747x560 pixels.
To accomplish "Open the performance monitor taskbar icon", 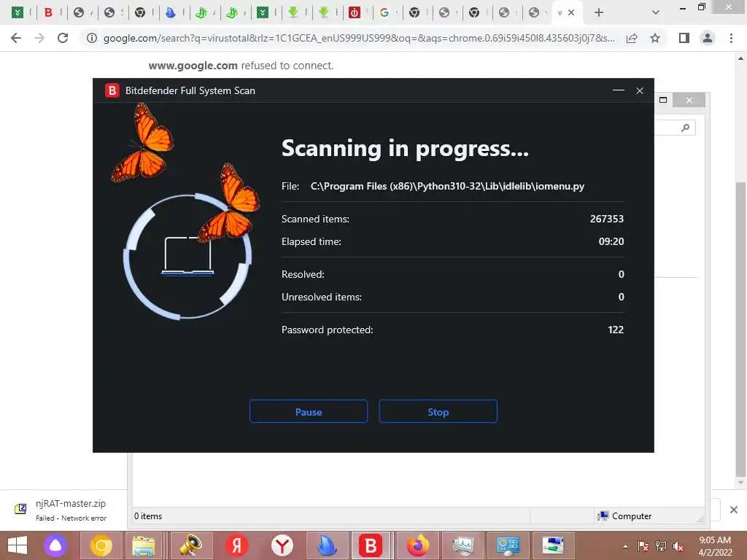I will click(x=462, y=545).
